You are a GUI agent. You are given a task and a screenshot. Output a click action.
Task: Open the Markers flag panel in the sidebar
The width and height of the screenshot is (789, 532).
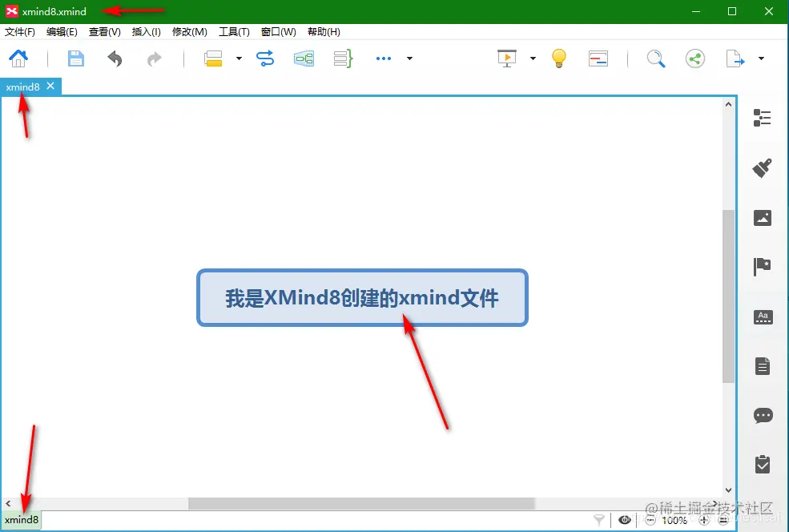pos(763,266)
